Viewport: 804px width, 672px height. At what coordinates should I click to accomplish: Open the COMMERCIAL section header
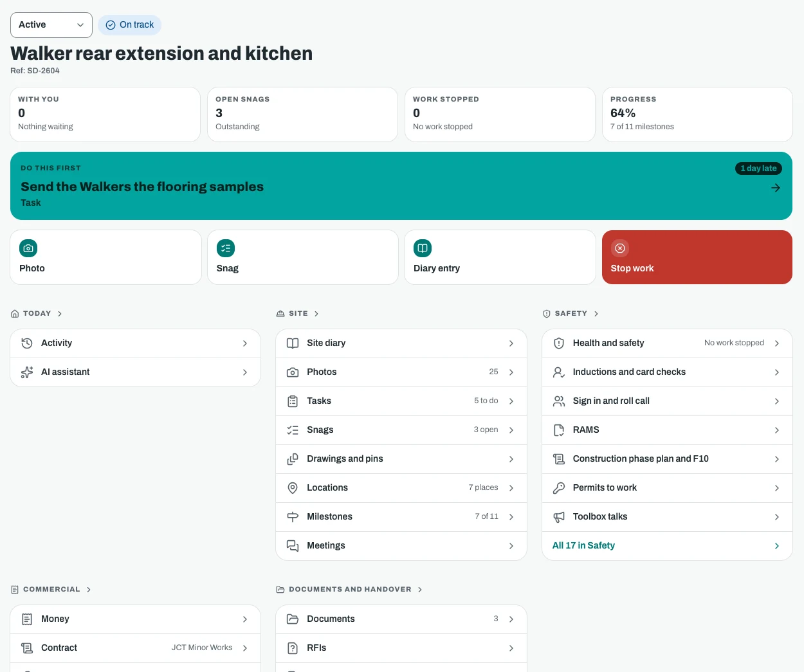tap(51, 590)
